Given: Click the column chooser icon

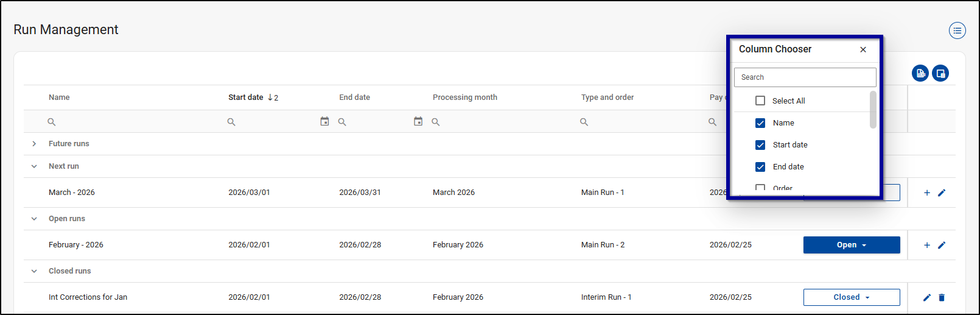Looking at the screenshot, I should tap(940, 73).
